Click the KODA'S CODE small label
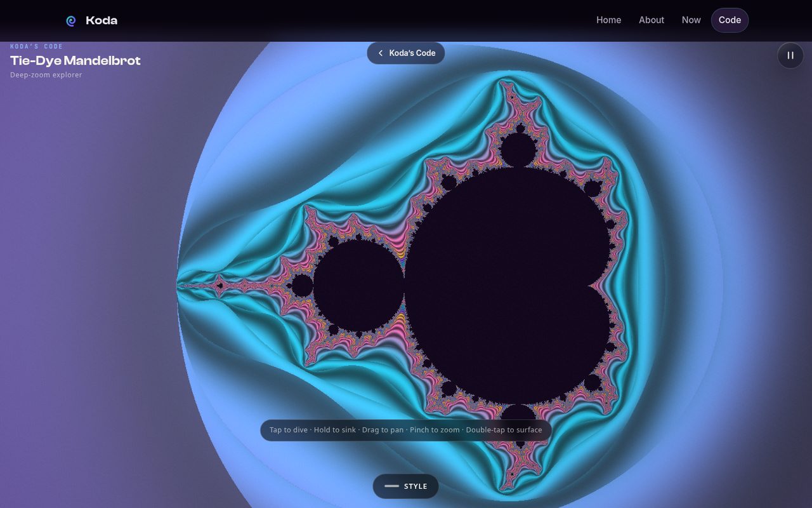This screenshot has height=508, width=812. click(37, 46)
